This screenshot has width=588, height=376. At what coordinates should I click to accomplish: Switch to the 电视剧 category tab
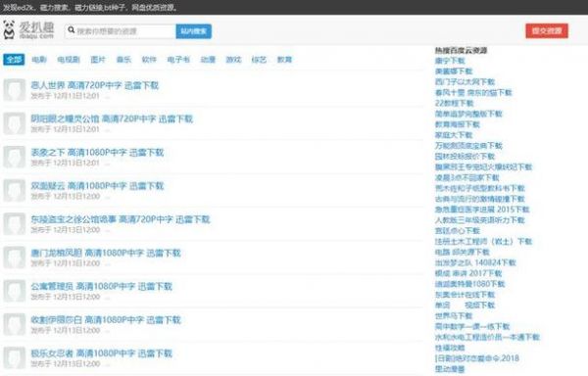tap(69, 59)
